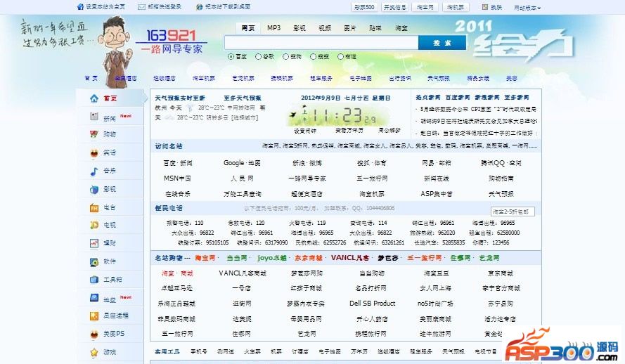Click the 查看万年历 link under the clock
Image resolution: width=625 pixels, height=364 pixels.
click(349, 130)
